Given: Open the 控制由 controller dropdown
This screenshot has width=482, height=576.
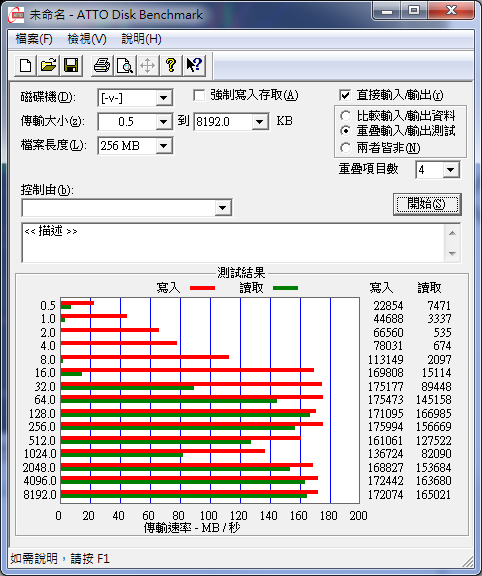Looking at the screenshot, I should click(x=222, y=208).
